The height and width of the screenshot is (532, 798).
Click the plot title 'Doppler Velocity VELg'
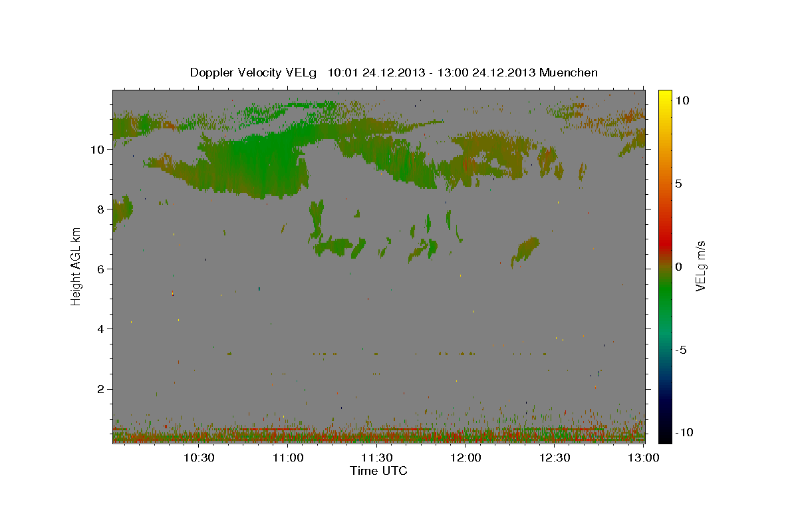[x=255, y=72]
